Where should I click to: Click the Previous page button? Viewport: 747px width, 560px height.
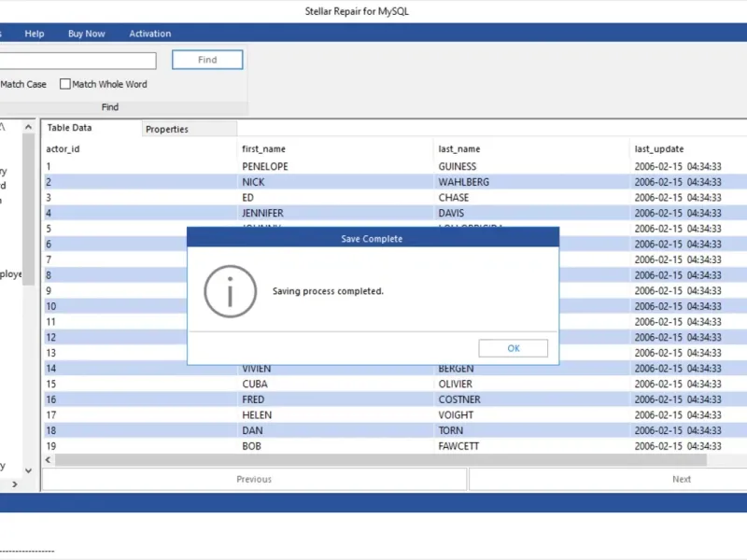(254, 479)
